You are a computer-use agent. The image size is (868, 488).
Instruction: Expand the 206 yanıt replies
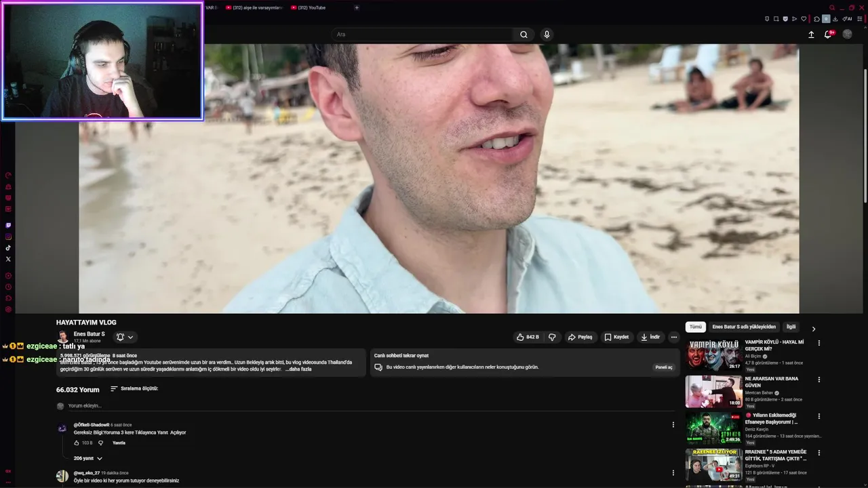[x=88, y=459]
